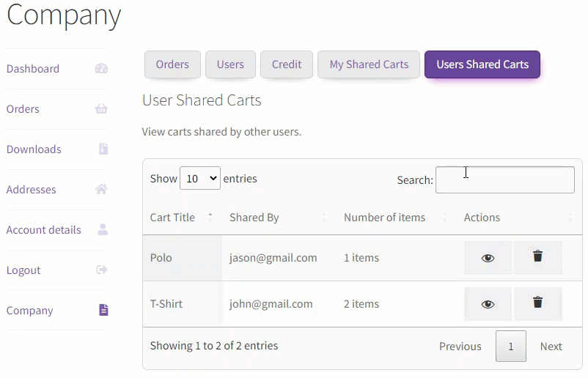Click the john@gmail.com cell

(x=271, y=304)
